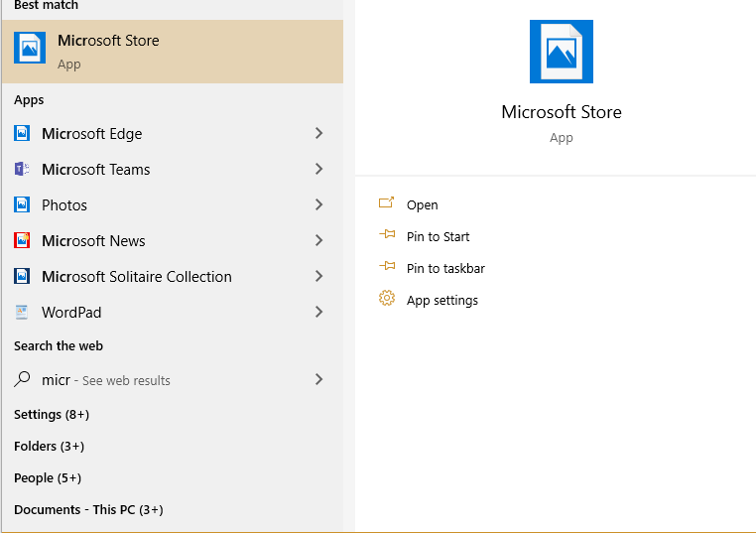Click the Pin to taskbar pin icon
This screenshot has height=533, width=756.
tap(387, 266)
